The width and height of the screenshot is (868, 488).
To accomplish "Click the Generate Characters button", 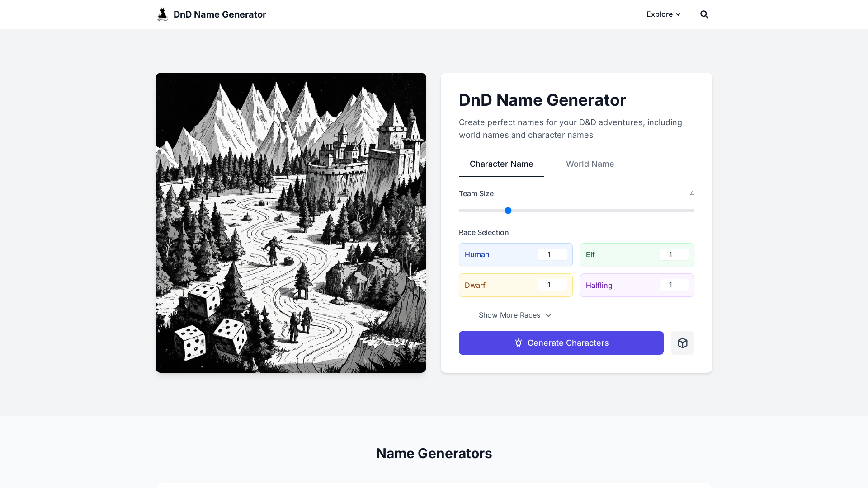I will (x=561, y=343).
